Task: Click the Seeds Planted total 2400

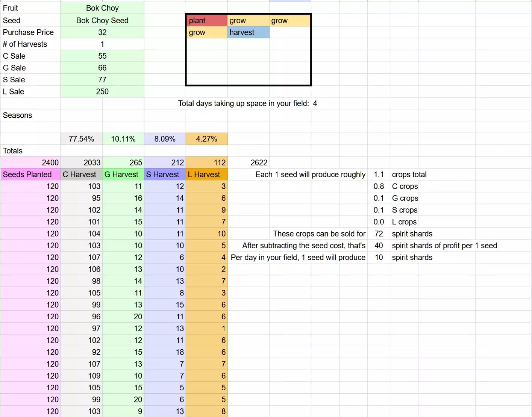Action: point(30,162)
